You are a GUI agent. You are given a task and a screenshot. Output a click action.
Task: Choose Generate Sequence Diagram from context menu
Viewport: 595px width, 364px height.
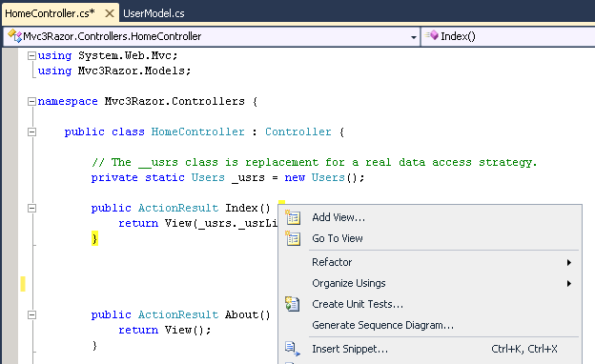tap(382, 325)
